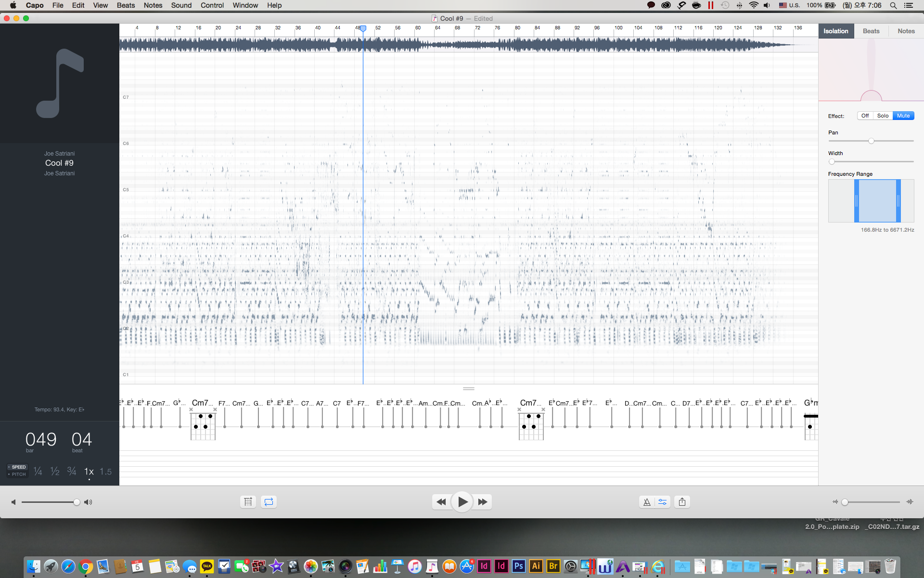Open Illustrator from the dock

click(x=536, y=566)
